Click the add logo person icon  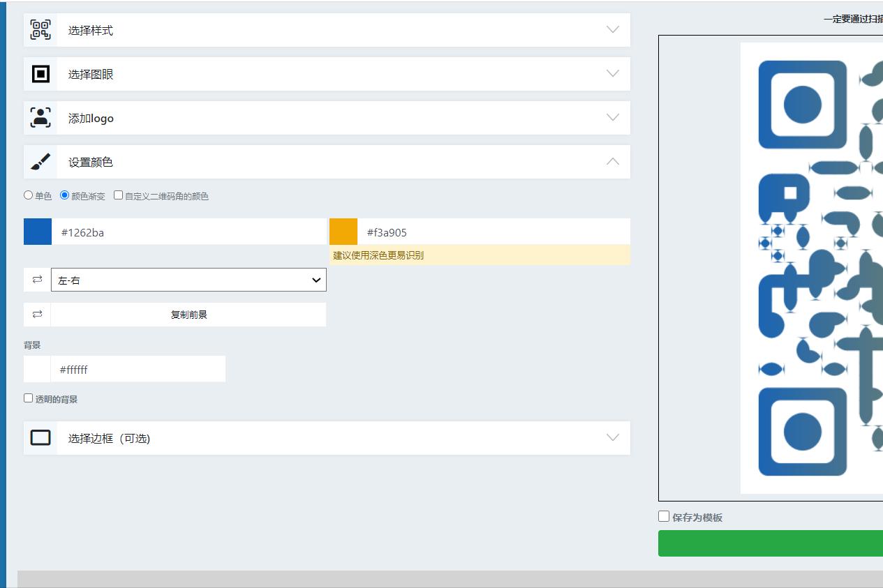pos(40,117)
